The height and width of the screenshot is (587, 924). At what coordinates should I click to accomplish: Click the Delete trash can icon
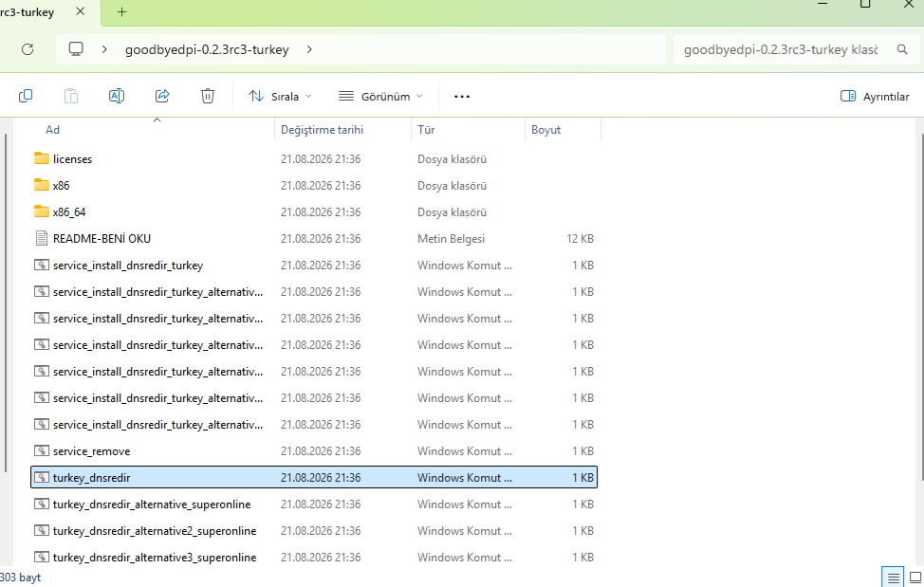(208, 96)
